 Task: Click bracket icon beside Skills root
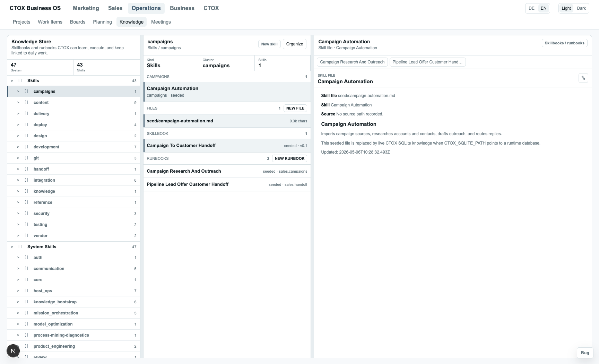point(20,81)
